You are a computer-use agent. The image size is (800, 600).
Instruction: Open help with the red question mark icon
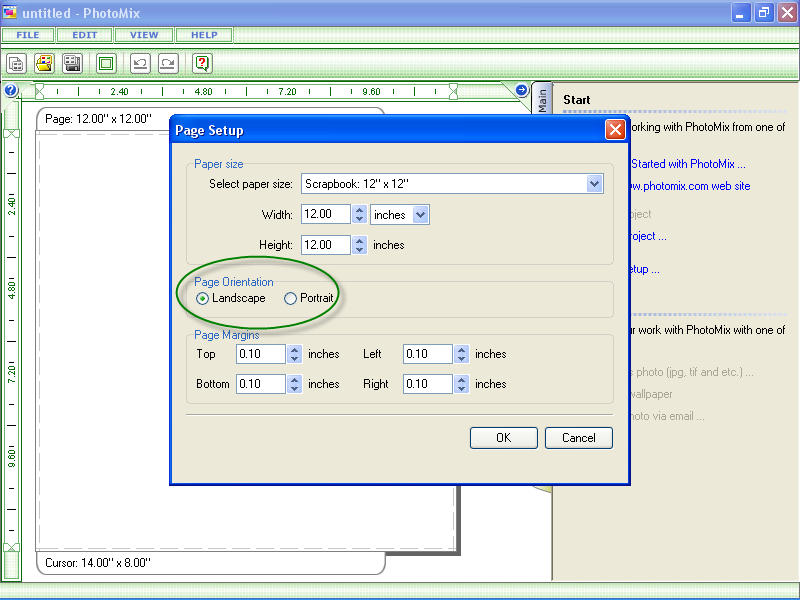click(202, 64)
